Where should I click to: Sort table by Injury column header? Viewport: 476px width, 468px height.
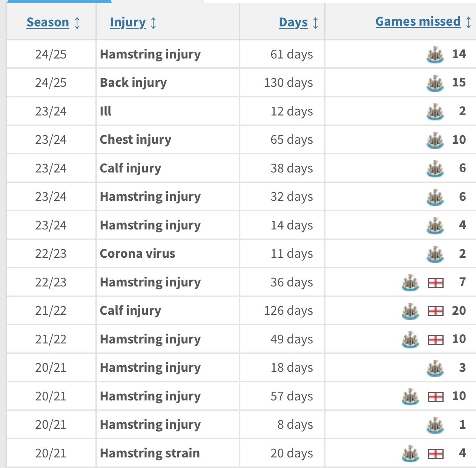[x=127, y=22]
